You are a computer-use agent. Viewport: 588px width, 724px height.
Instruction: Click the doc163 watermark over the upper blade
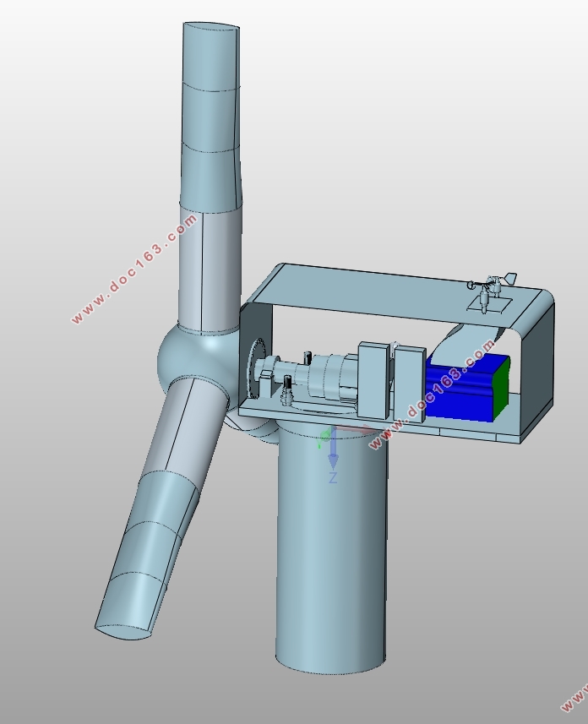[135, 270]
